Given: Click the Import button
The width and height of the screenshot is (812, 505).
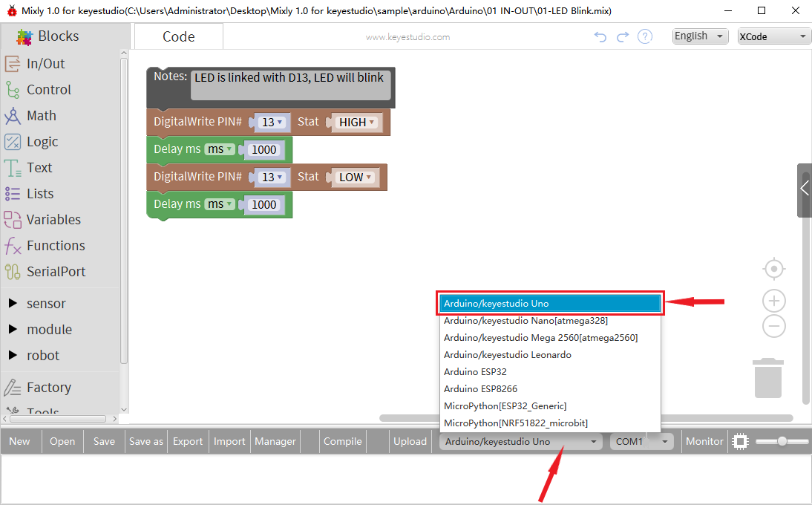Looking at the screenshot, I should click(x=229, y=441).
